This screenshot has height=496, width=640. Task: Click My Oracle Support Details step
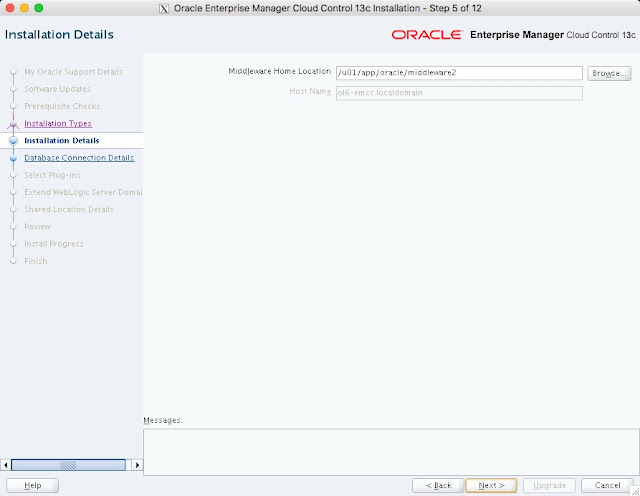point(73,72)
